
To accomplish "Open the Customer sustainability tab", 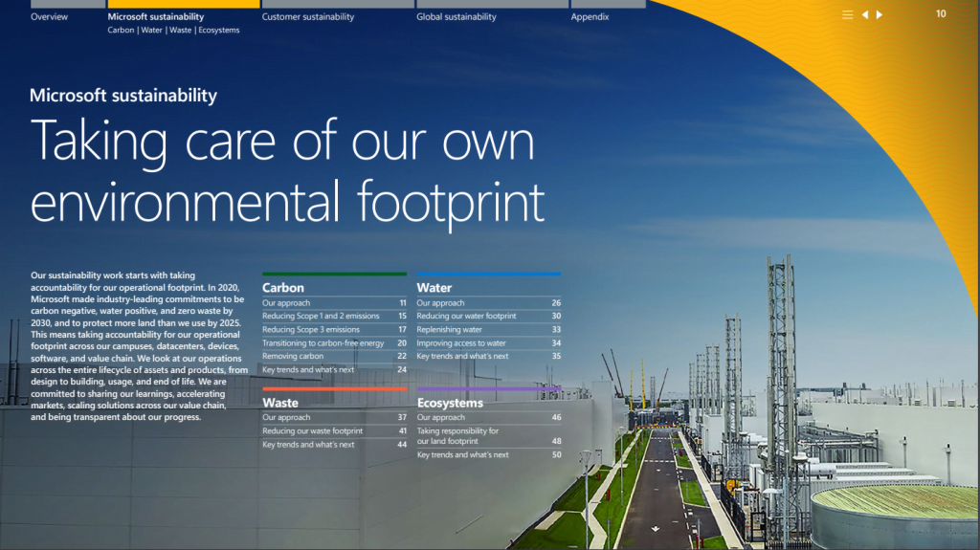I will pos(308,17).
